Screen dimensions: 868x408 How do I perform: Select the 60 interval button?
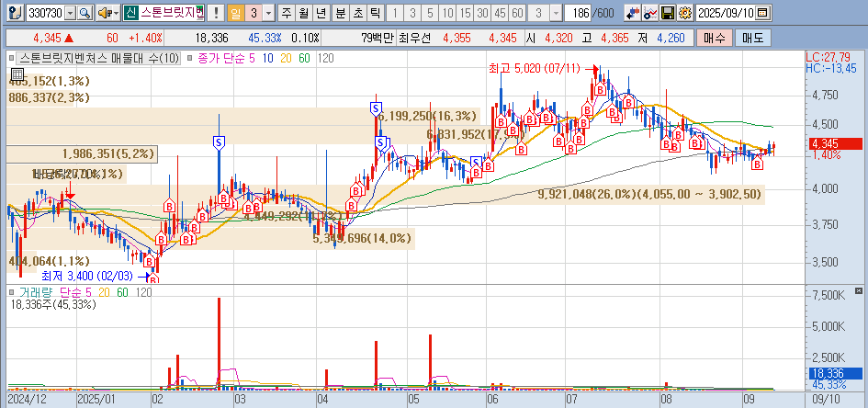tap(518, 13)
